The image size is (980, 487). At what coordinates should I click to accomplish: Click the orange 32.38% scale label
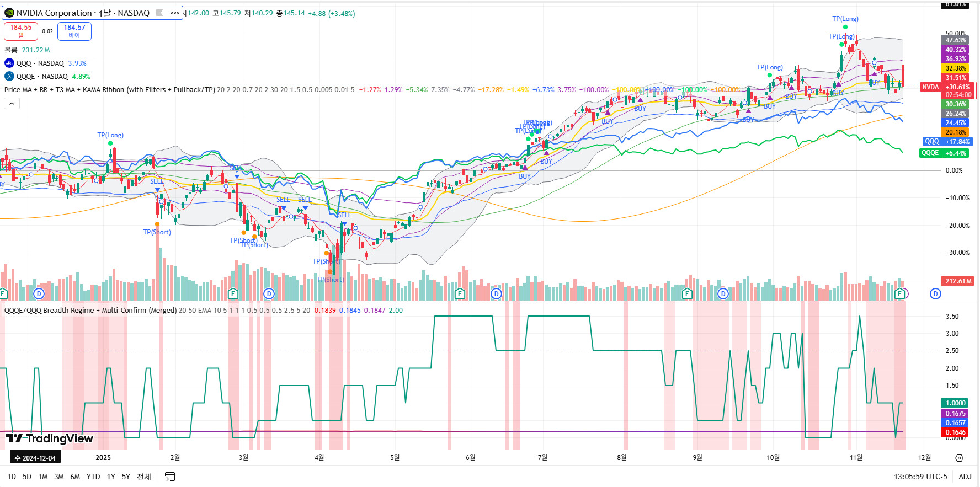[x=956, y=68]
